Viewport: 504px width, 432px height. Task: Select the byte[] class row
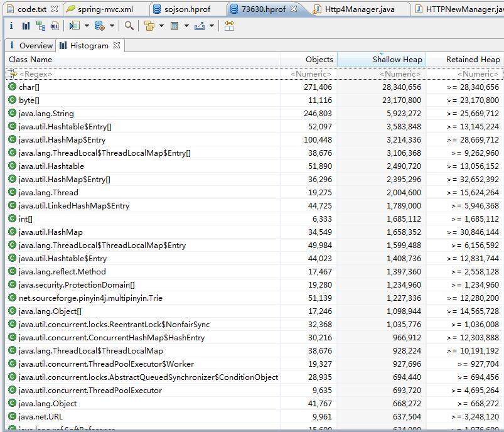tap(254, 100)
